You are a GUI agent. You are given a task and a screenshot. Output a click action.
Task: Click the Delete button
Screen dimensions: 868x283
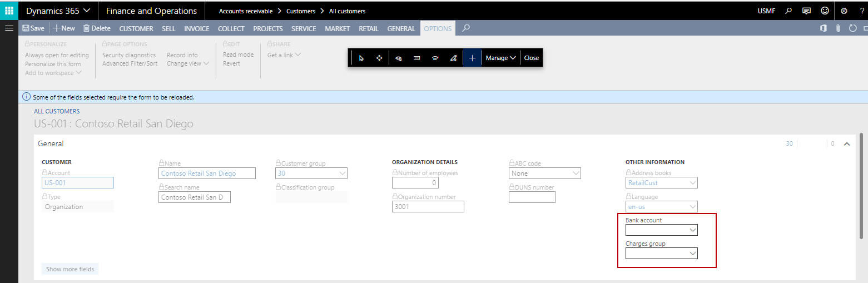[97, 28]
